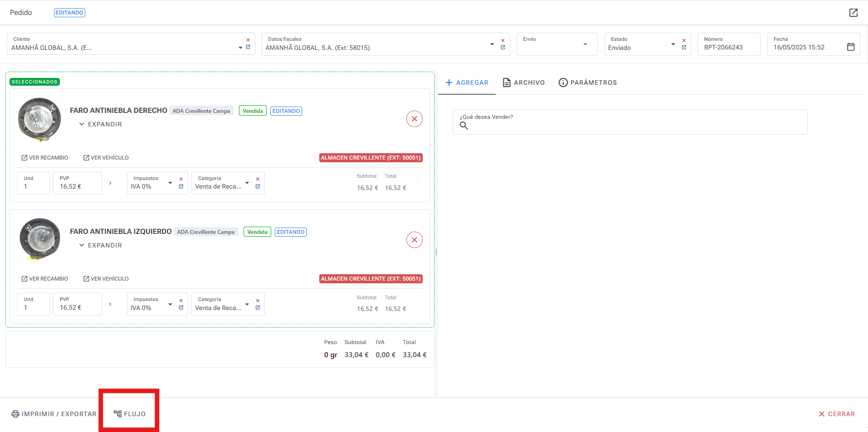The image size is (868, 432).
Task: Clear the Cliente field selection
Action: 248,40
